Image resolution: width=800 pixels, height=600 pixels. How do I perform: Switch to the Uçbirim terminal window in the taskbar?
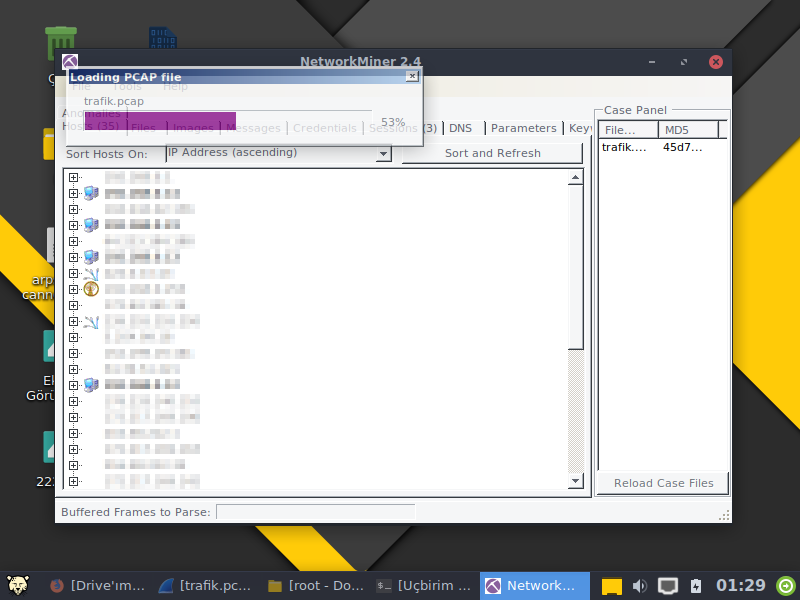pyautogui.click(x=424, y=586)
